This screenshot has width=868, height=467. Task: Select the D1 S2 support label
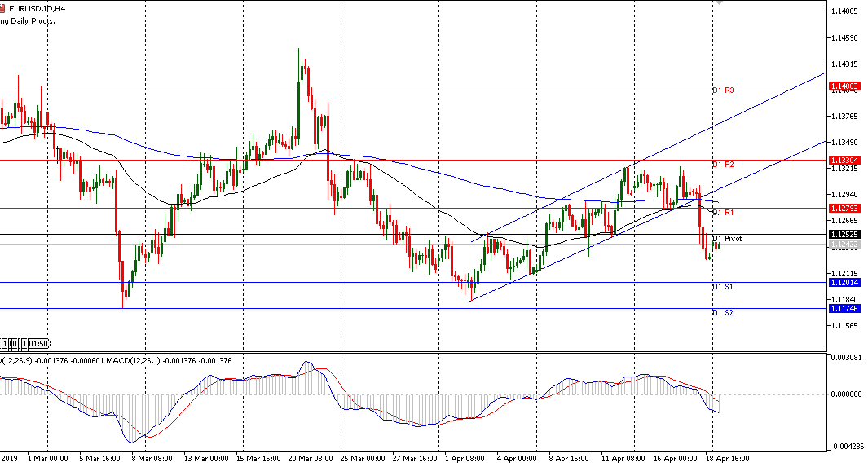723,313
